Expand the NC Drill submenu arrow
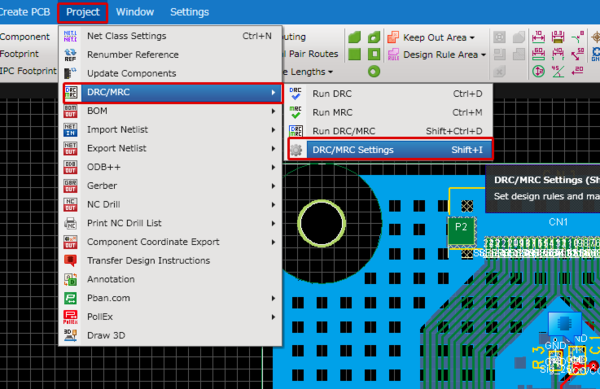This screenshot has width=600, height=389. [273, 205]
